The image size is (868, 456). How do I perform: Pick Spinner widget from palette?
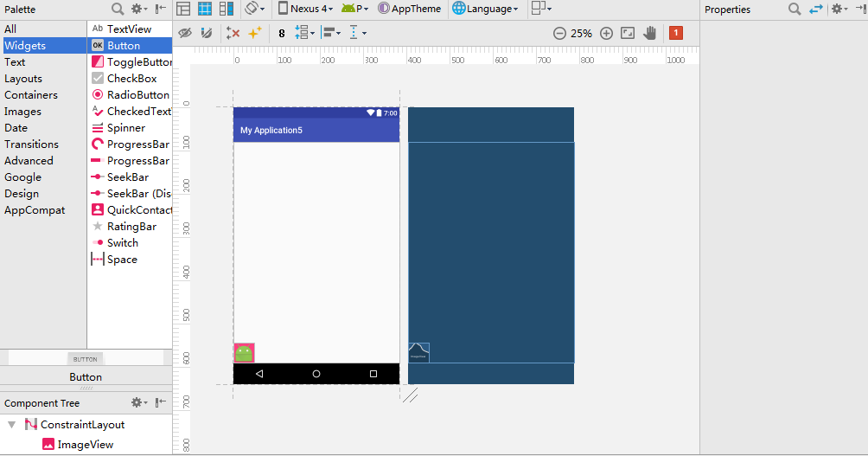130,128
